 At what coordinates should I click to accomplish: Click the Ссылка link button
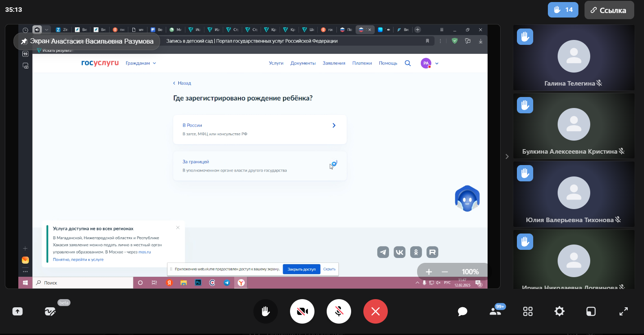[x=609, y=10]
